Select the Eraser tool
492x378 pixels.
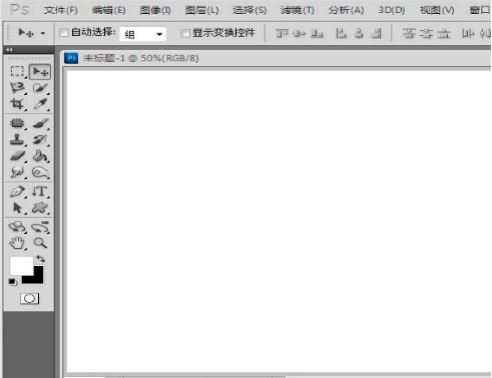click(x=17, y=156)
